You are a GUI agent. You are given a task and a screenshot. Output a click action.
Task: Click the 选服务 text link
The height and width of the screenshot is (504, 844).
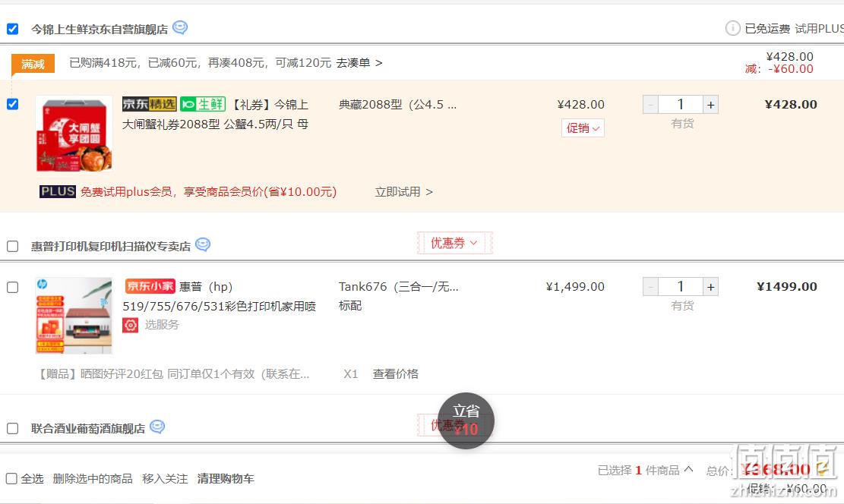pyautogui.click(x=162, y=325)
